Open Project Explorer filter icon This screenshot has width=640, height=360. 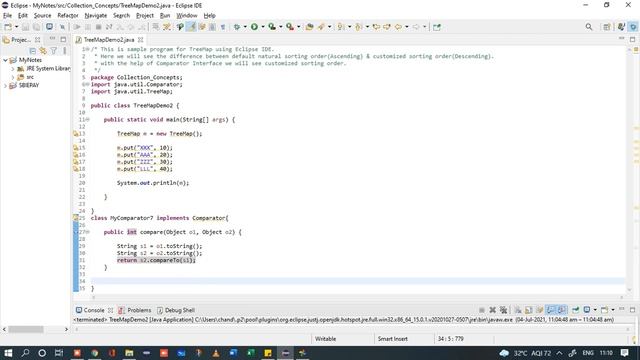tap(53, 51)
